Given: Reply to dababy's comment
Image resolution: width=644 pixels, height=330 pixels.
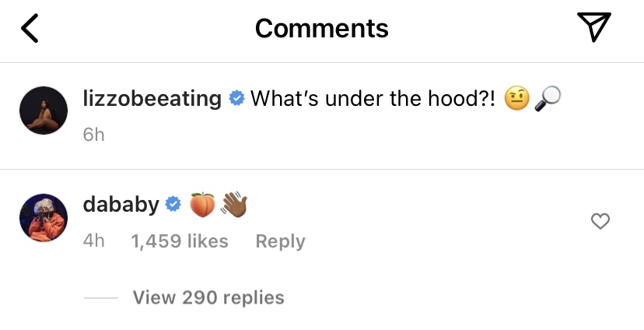Looking at the screenshot, I should pyautogui.click(x=280, y=241).
